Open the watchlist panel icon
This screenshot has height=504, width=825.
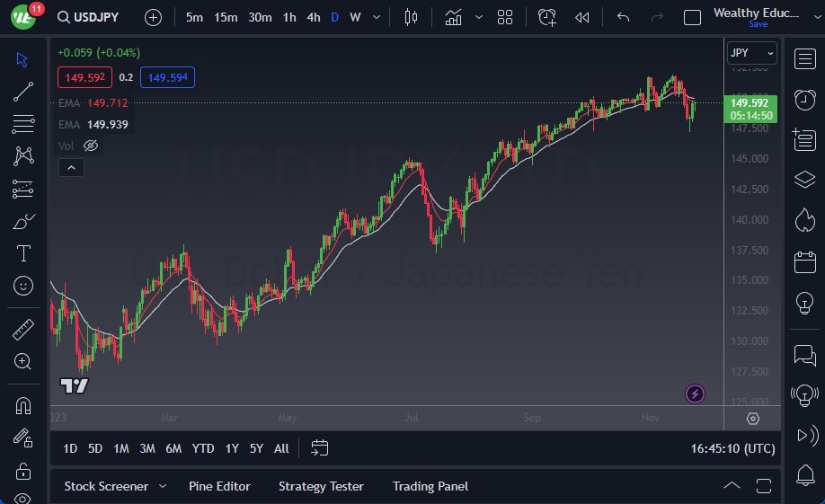804,59
